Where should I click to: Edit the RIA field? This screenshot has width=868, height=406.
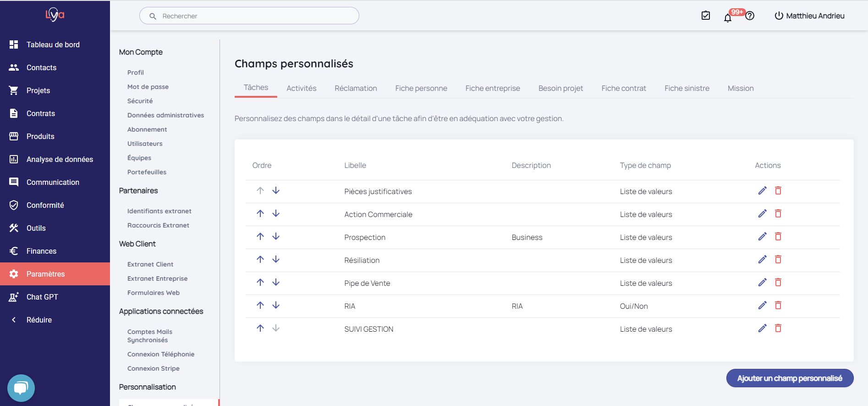[x=763, y=305]
